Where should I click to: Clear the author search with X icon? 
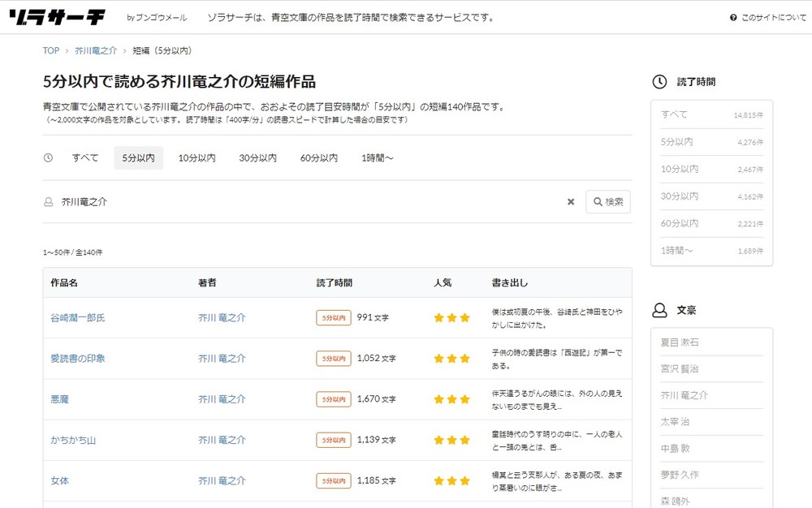tap(570, 202)
